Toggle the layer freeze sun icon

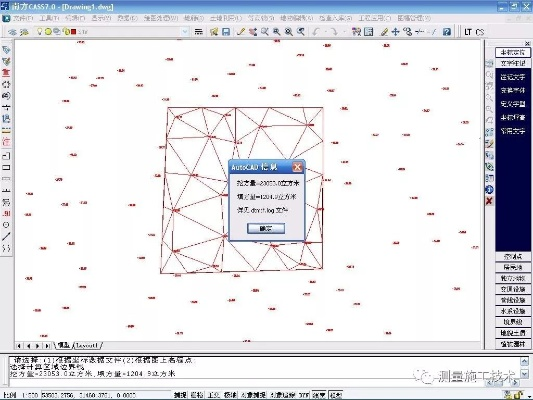pos(48,32)
